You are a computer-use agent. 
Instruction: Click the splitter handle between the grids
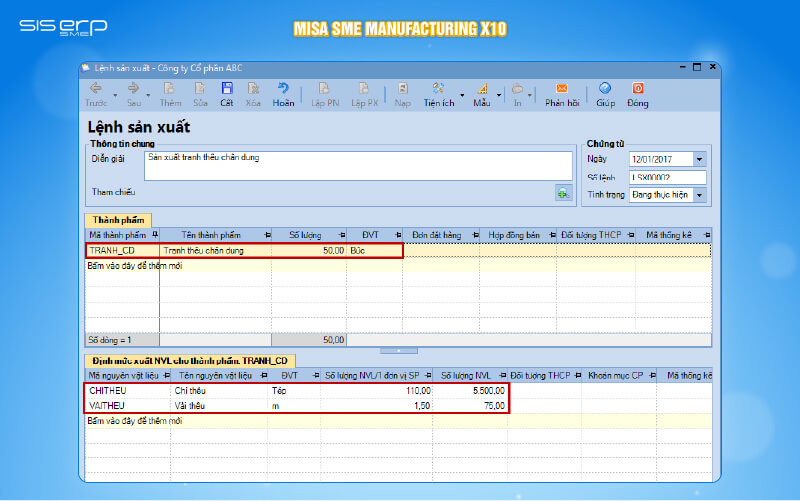(x=398, y=351)
